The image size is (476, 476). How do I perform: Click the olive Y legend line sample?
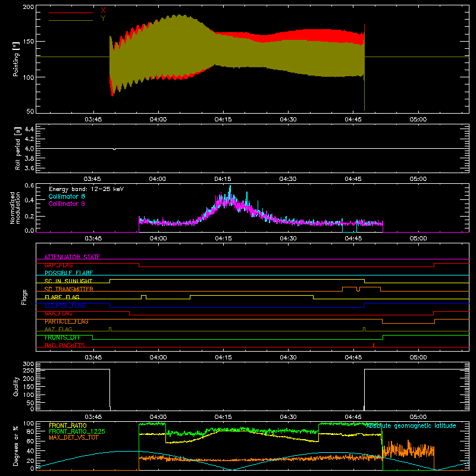pos(71,20)
